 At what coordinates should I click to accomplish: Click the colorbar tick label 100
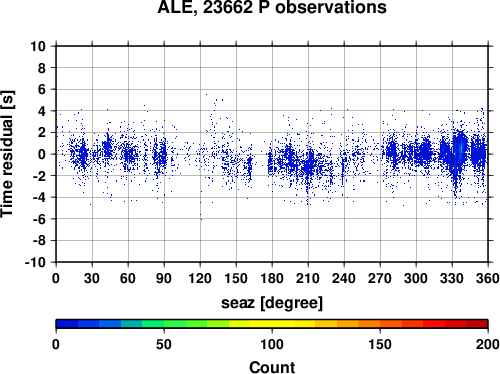click(x=272, y=344)
